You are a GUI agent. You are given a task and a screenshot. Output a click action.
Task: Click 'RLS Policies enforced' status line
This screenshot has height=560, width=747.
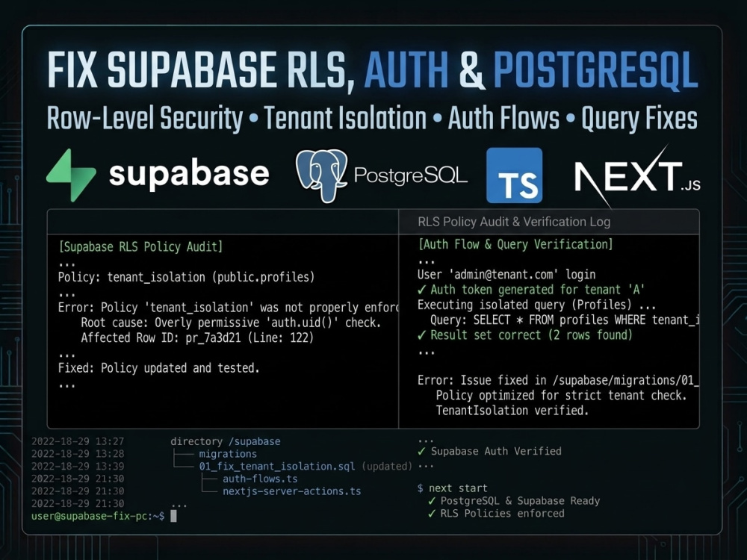point(502,514)
